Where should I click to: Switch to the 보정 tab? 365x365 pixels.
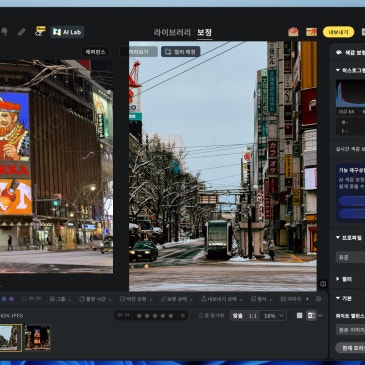(204, 32)
